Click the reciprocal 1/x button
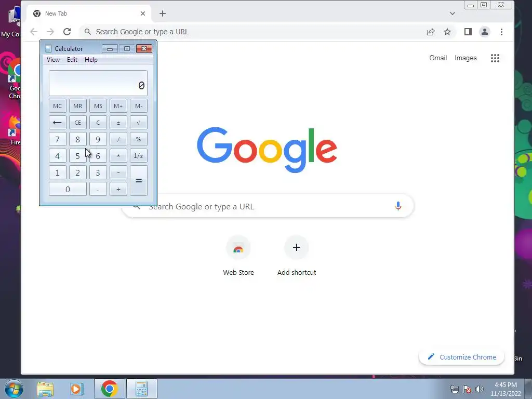The height and width of the screenshot is (399, 532). [138, 156]
